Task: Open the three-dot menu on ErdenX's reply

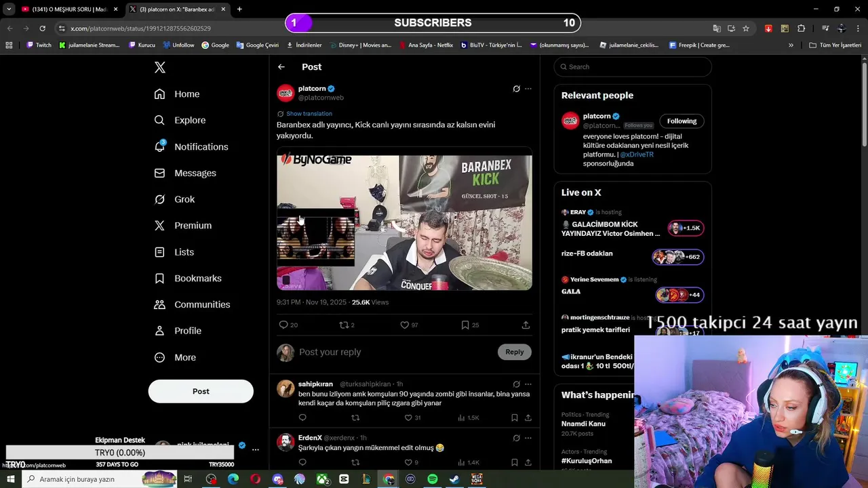Action: (528, 439)
